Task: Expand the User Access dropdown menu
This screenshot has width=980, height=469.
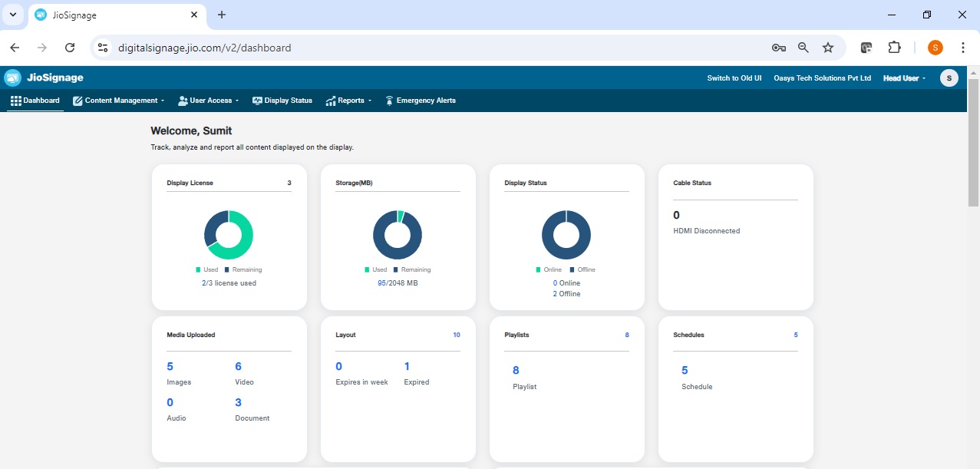Action: pos(209,101)
